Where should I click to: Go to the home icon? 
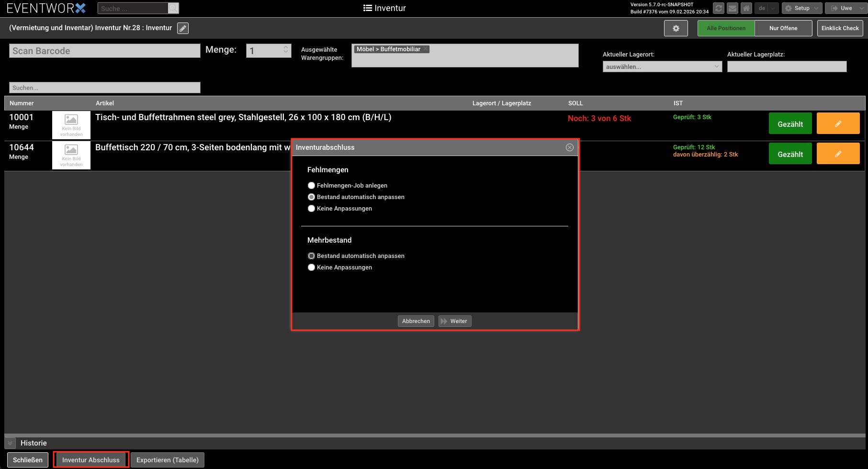(x=746, y=8)
